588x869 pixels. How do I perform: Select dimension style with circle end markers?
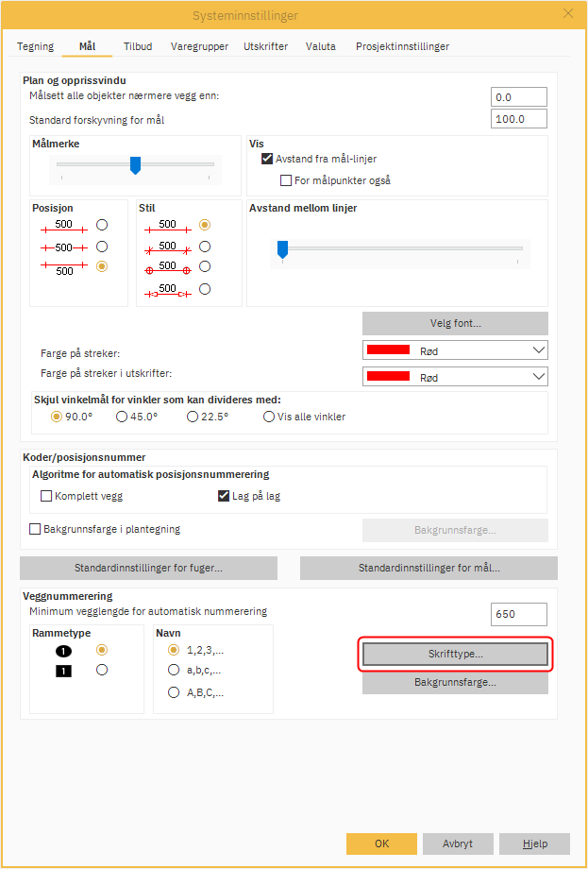coord(205,267)
